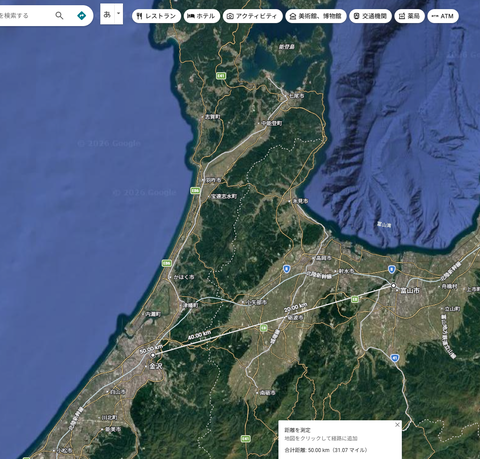Show ホテル results chip
The height and width of the screenshot is (459, 480).
click(202, 16)
